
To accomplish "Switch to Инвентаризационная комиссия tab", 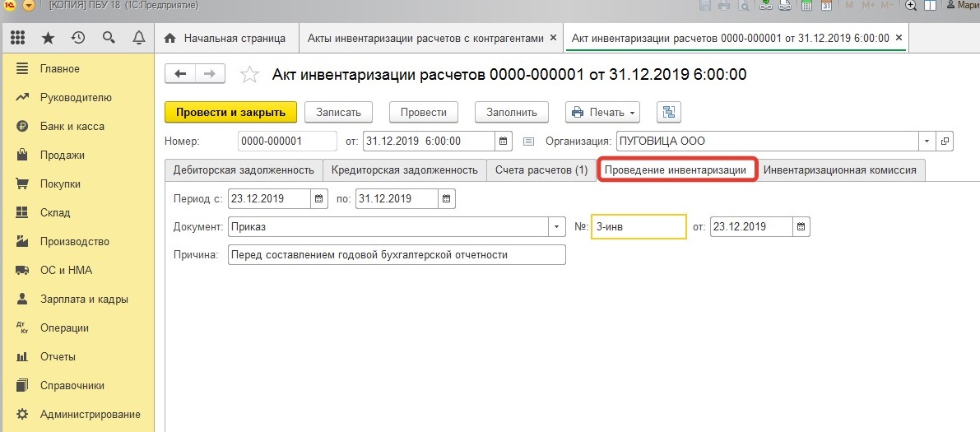I will coord(840,170).
